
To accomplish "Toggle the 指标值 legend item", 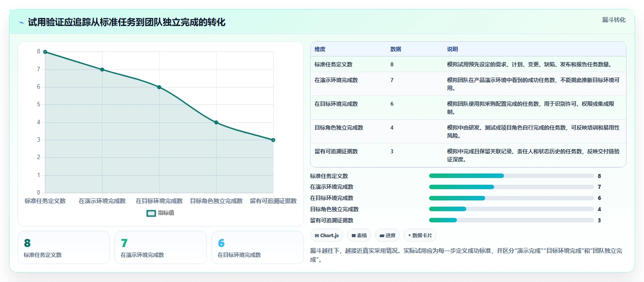I will click(x=161, y=213).
